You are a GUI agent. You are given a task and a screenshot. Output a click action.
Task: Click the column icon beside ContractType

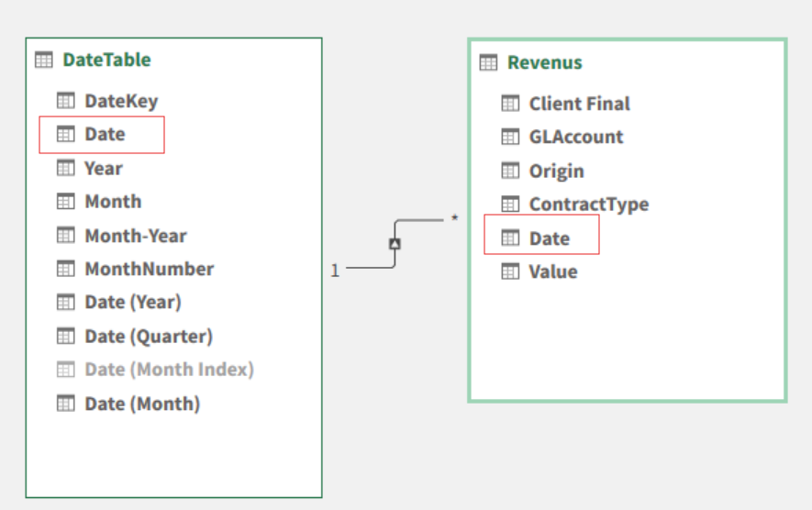coord(510,204)
